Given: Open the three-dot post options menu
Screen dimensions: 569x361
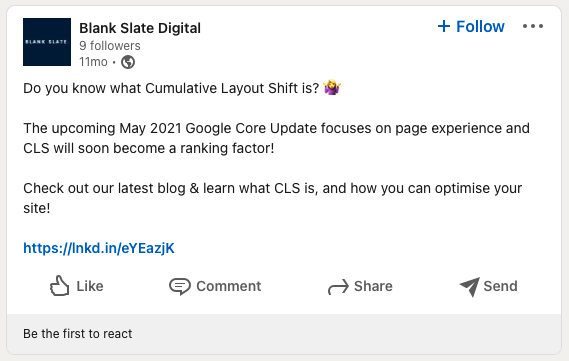Looking at the screenshot, I should pos(533,26).
